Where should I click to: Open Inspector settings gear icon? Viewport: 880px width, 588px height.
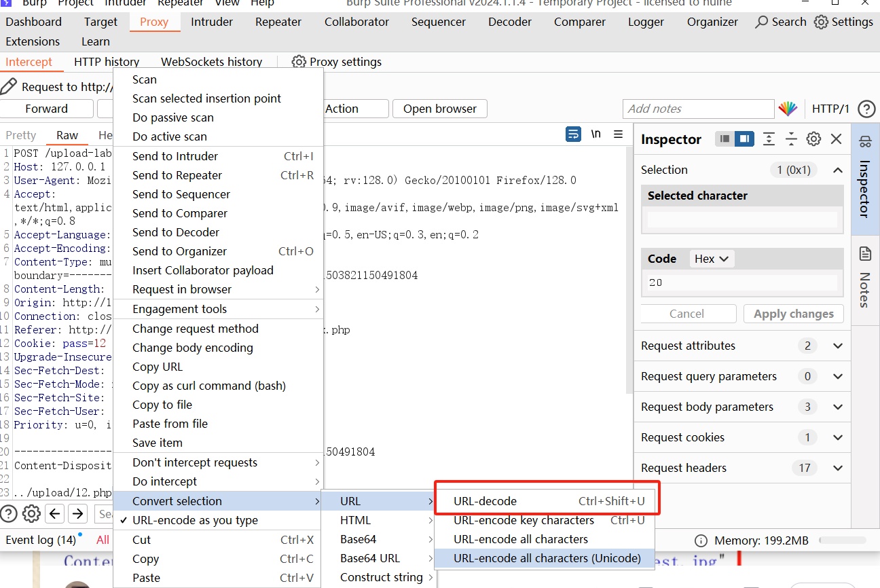coord(813,139)
